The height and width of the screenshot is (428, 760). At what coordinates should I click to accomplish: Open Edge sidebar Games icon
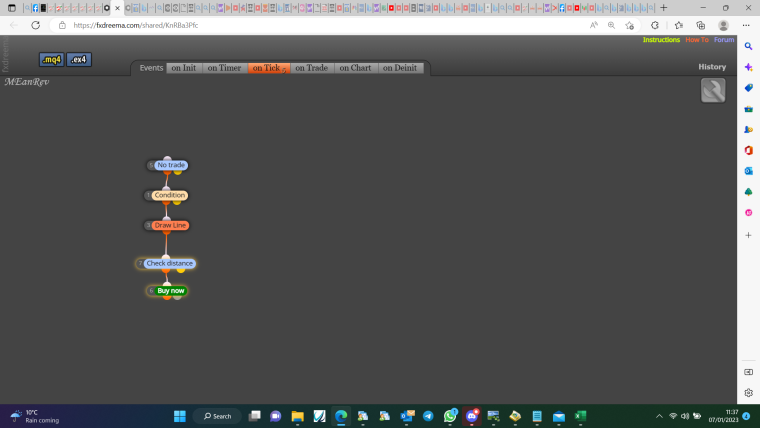(x=748, y=129)
